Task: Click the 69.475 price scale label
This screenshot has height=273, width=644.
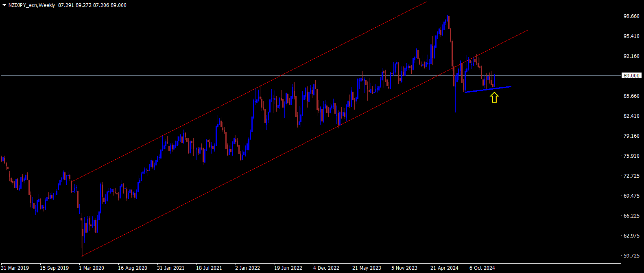Action: click(632, 196)
